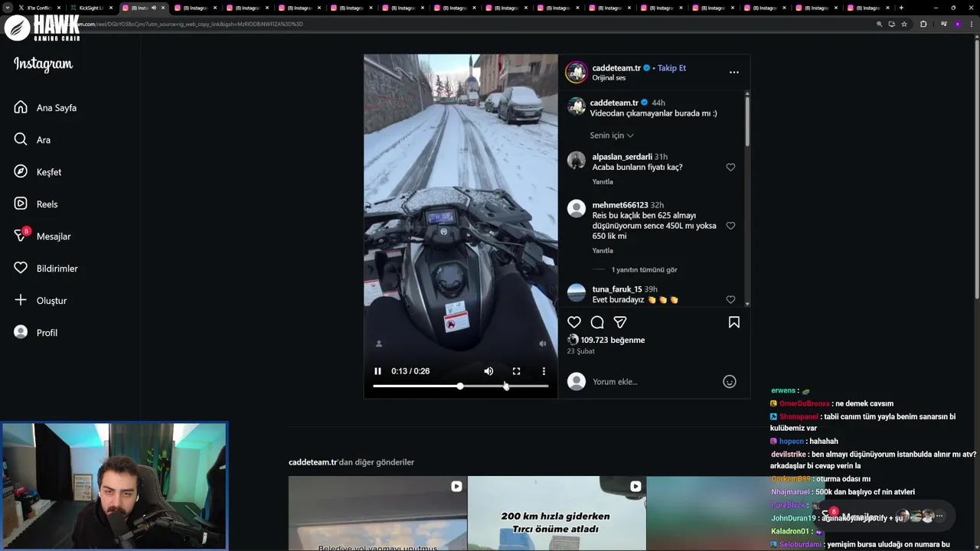Like tuna_faruk_15's comment
The height and width of the screenshot is (551, 980).
click(730, 299)
